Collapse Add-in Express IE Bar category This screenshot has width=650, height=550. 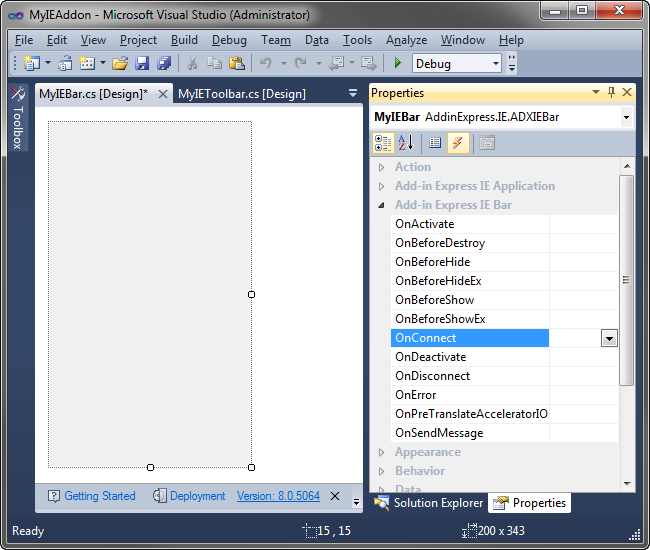coord(381,205)
